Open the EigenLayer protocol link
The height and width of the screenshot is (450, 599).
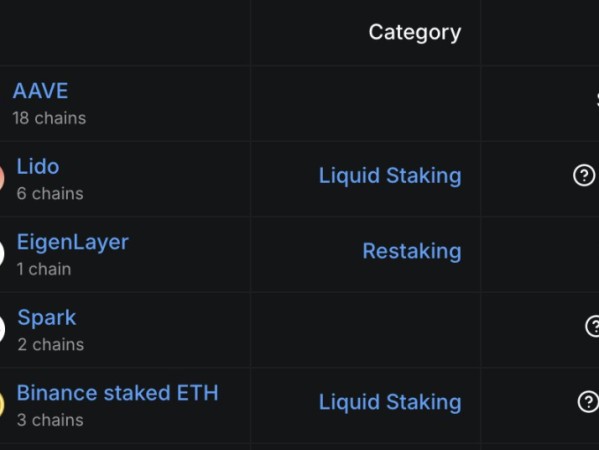(73, 243)
